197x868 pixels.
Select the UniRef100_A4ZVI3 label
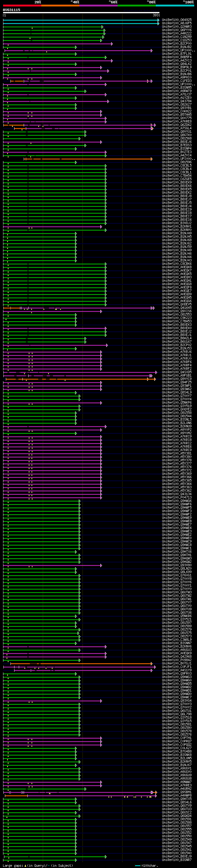(177, 60)
